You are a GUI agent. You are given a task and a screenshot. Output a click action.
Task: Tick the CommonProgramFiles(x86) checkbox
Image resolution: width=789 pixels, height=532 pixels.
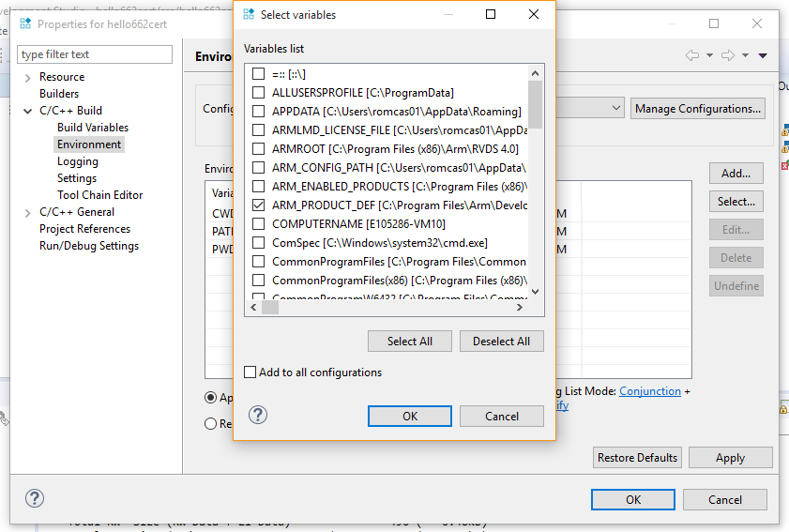(258, 281)
